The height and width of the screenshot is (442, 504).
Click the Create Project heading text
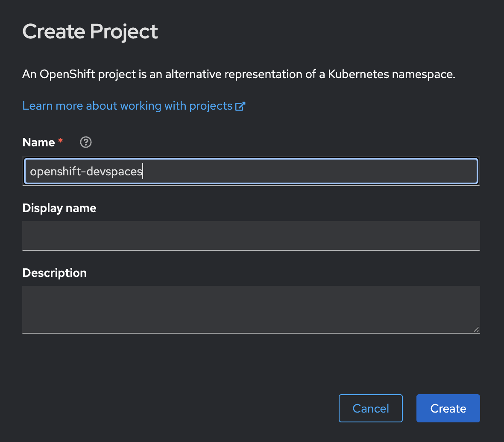tap(90, 32)
